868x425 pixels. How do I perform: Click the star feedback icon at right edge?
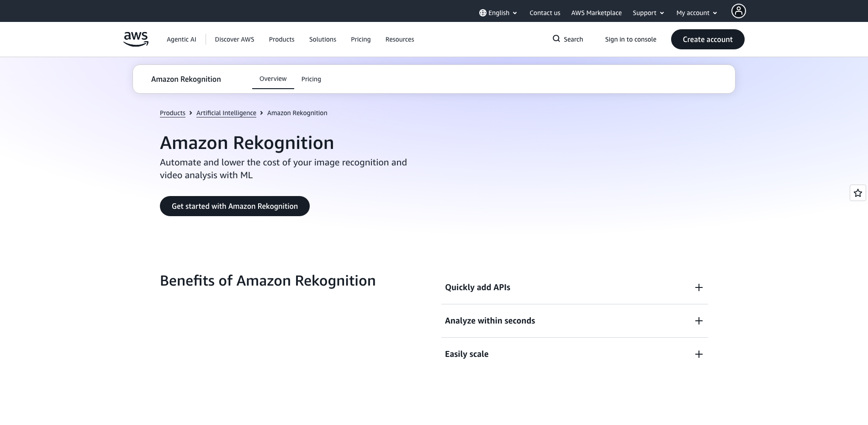[x=857, y=193]
